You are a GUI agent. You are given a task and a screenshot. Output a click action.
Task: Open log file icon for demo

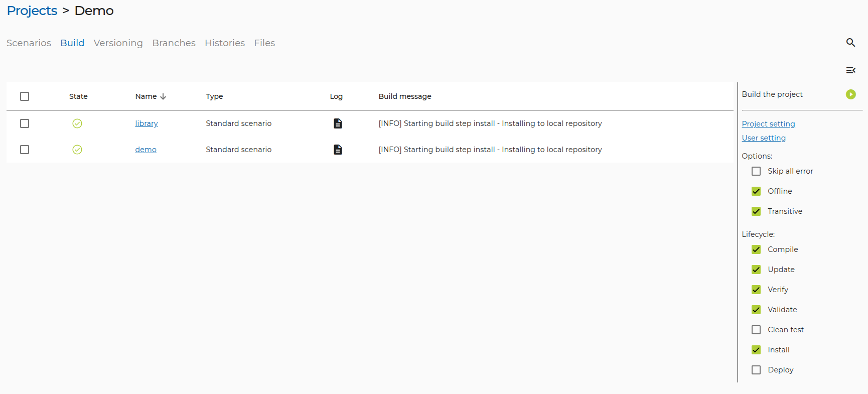tap(338, 150)
